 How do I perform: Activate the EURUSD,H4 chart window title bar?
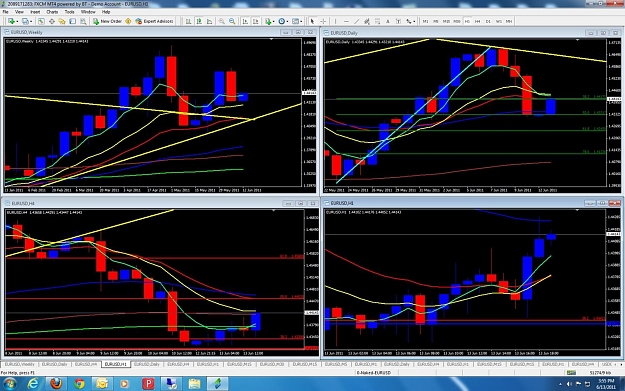[x=160, y=203]
